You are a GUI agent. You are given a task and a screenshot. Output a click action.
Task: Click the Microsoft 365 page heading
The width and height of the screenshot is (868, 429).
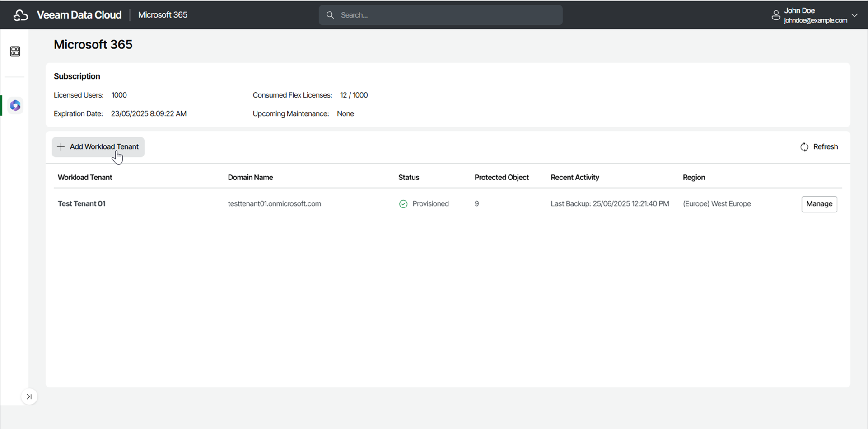[93, 44]
